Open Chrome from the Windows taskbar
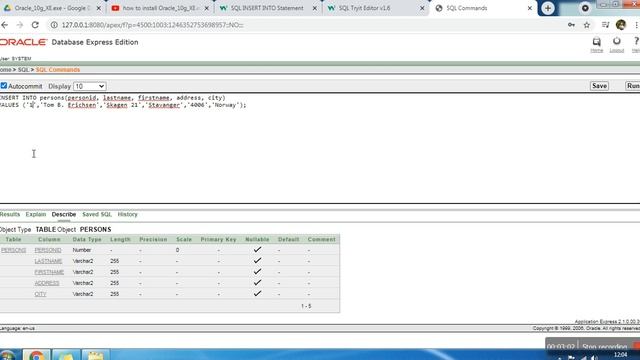The width and height of the screenshot is (640, 360). (x=36, y=355)
